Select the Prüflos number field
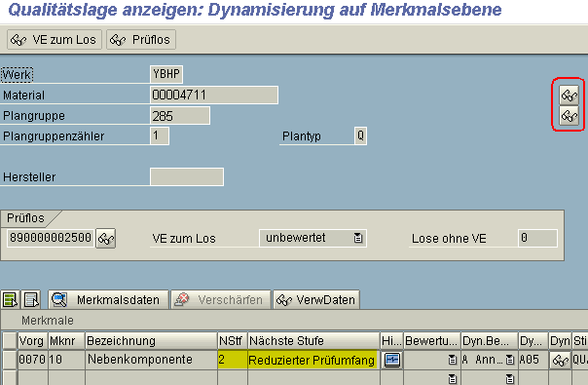Viewport: 588px width, 385px height. [x=51, y=238]
